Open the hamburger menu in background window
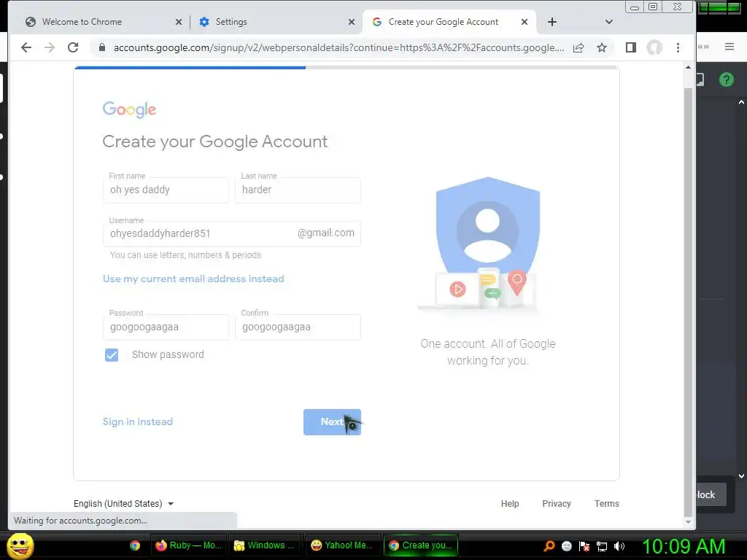 coord(729,47)
